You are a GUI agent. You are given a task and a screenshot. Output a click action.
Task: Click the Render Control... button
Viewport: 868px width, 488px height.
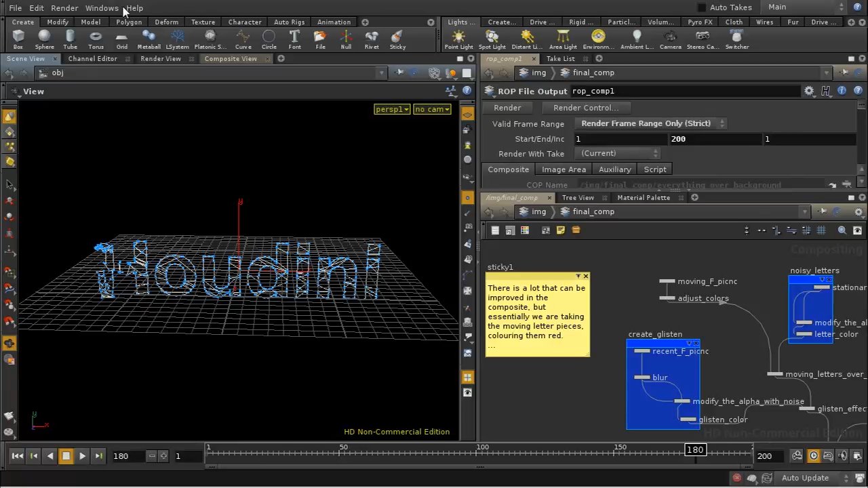pos(586,108)
